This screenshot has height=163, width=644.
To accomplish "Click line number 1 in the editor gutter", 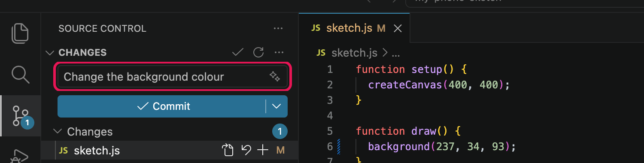I will (x=330, y=69).
